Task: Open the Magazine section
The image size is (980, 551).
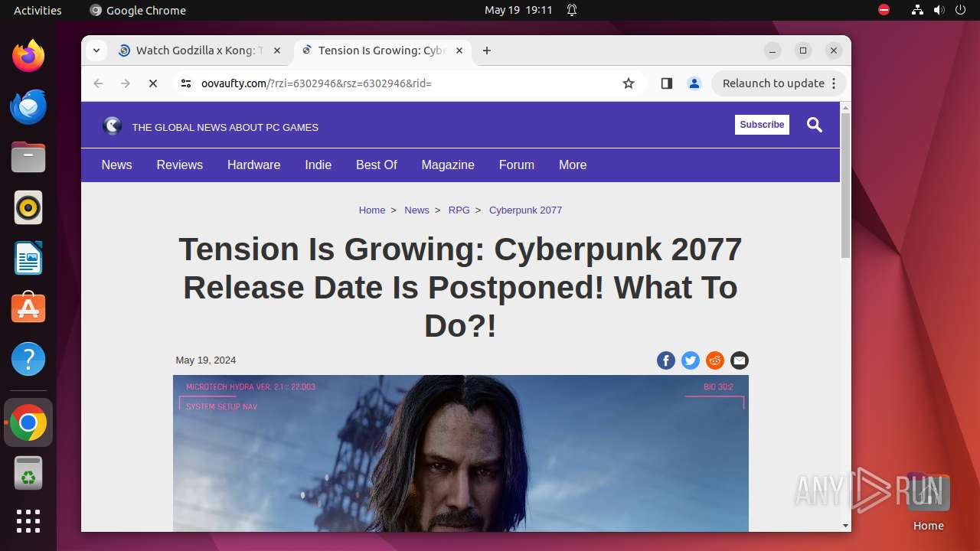Action: [448, 165]
